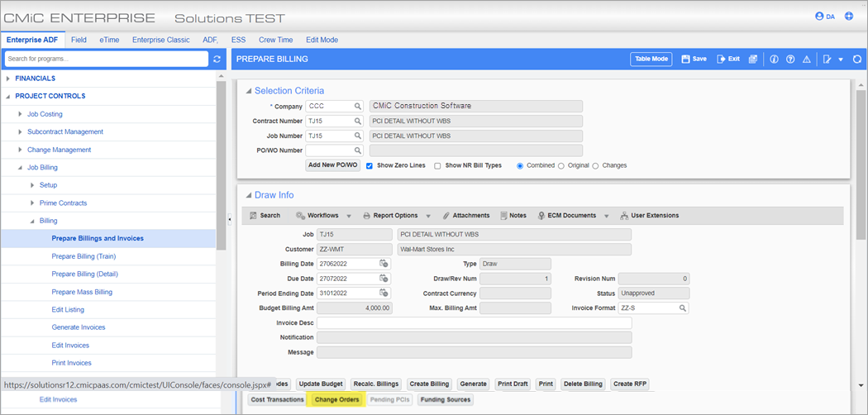The width and height of the screenshot is (868, 415).
Task: Open the Workflows dropdown arrow
Action: [350, 216]
